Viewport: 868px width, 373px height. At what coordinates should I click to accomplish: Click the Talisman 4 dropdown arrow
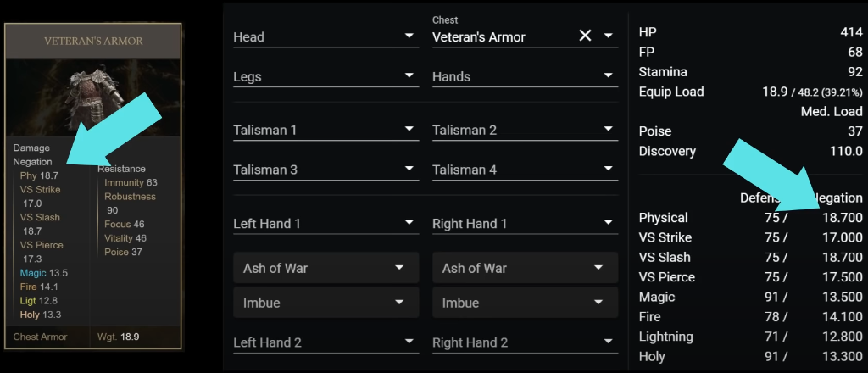coord(609,170)
